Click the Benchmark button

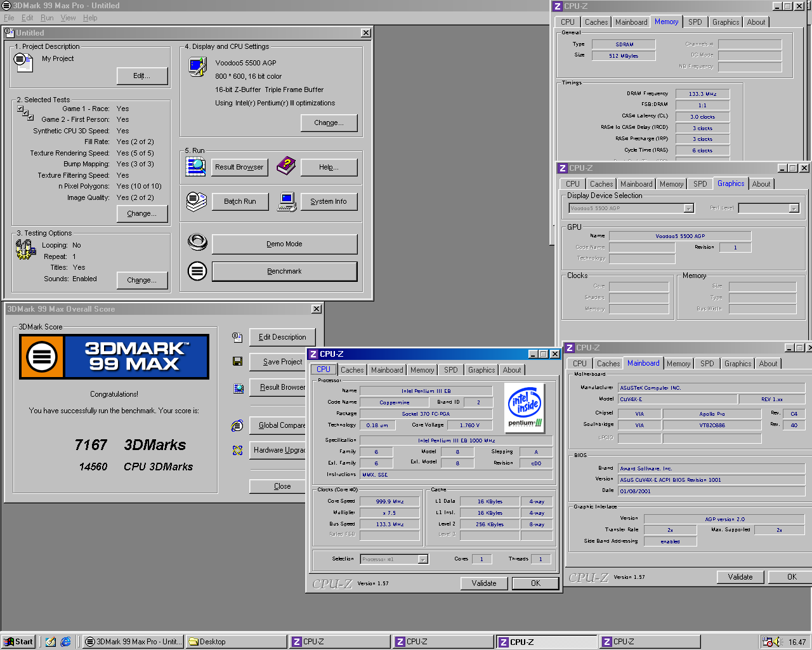pyautogui.click(x=284, y=271)
